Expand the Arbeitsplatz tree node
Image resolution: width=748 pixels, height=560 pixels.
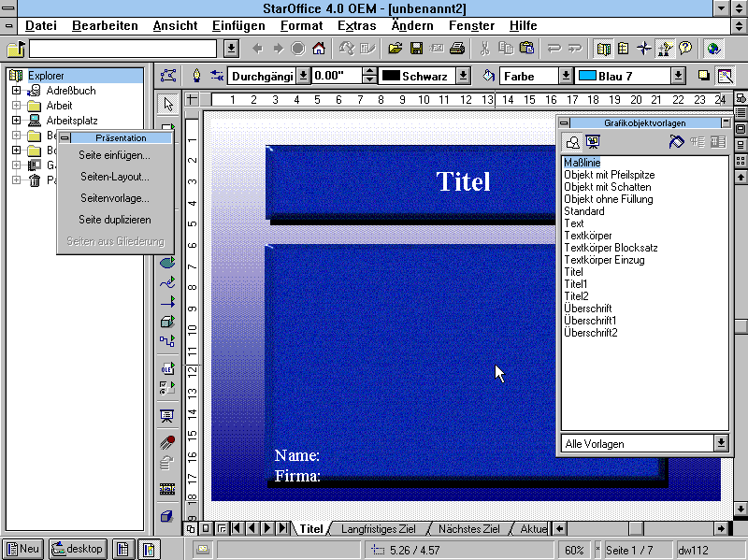click(16, 121)
